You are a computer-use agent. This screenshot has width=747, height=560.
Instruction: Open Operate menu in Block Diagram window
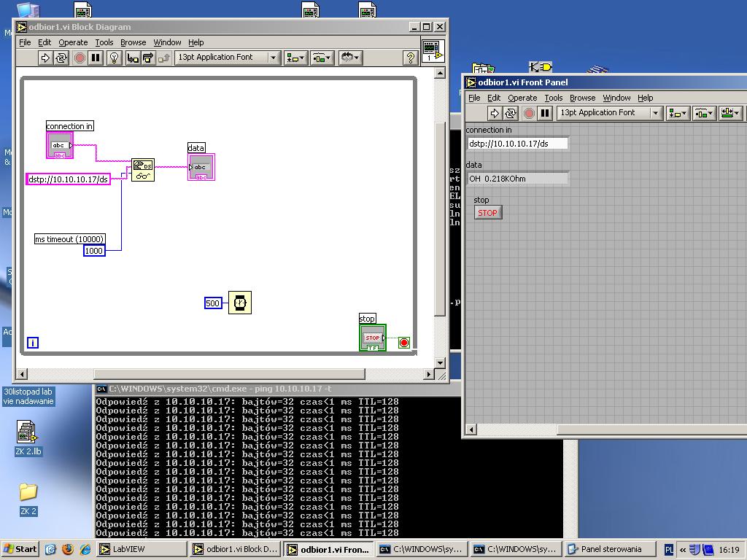click(x=73, y=42)
